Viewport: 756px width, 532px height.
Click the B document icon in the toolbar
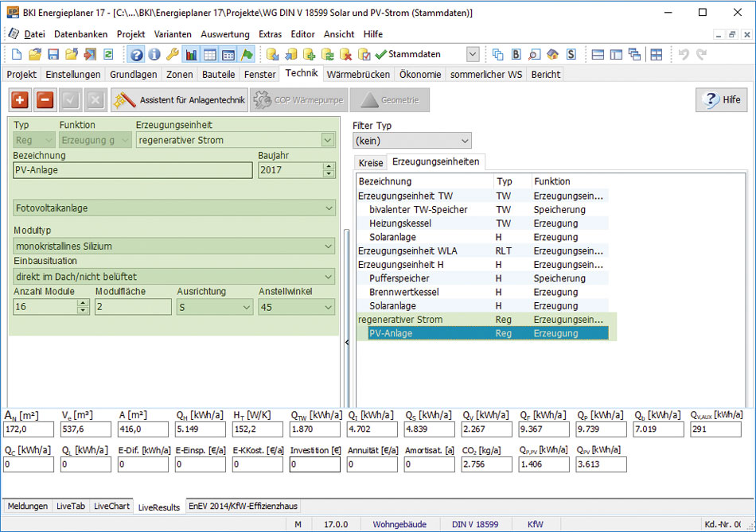(516, 54)
